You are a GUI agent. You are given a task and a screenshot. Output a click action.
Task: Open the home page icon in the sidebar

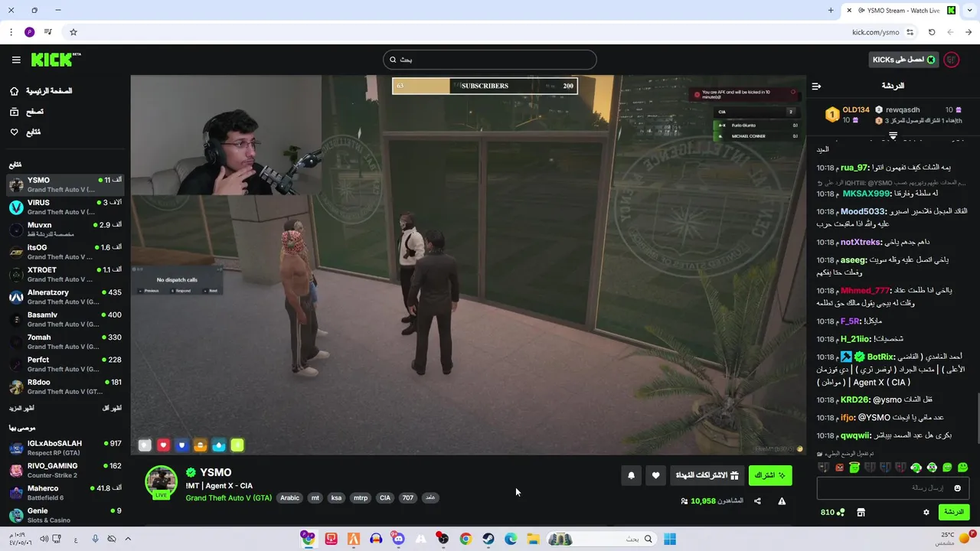point(15,91)
